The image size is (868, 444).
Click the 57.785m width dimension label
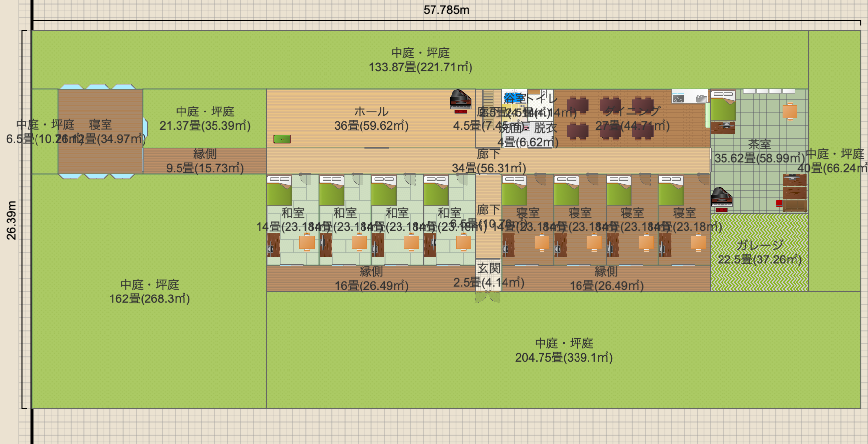coord(446,10)
